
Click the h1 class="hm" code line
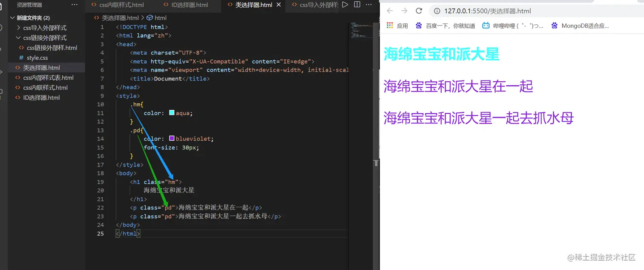[156, 182]
